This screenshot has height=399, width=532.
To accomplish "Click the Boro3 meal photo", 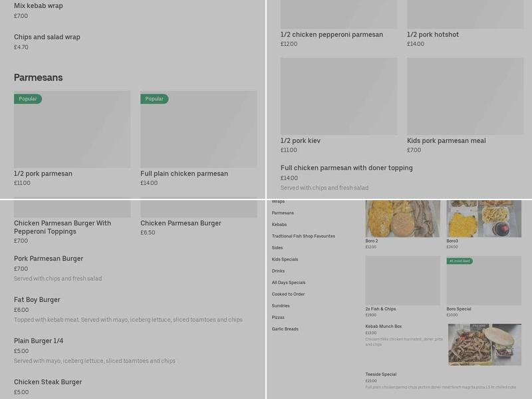I will click(x=483, y=218).
